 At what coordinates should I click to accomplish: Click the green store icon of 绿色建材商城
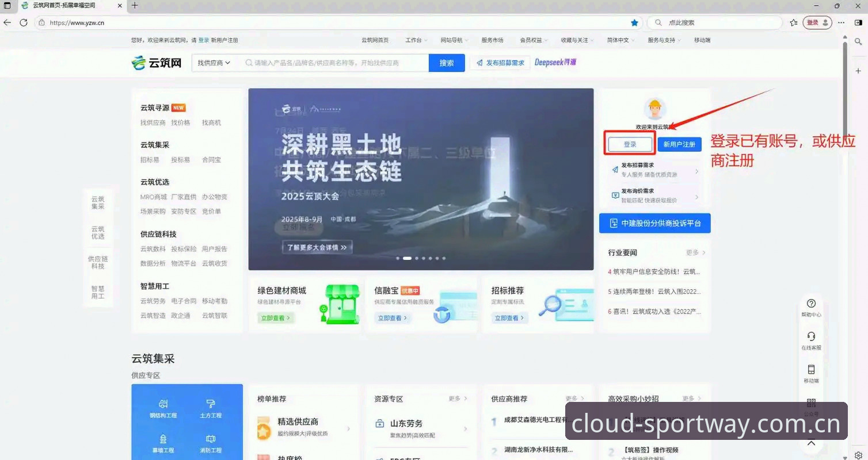point(340,304)
